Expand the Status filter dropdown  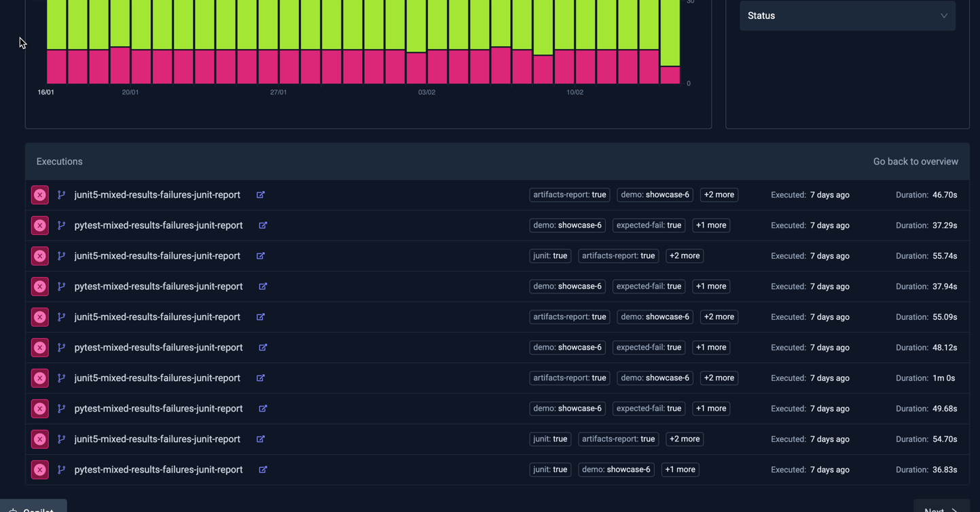click(x=847, y=16)
